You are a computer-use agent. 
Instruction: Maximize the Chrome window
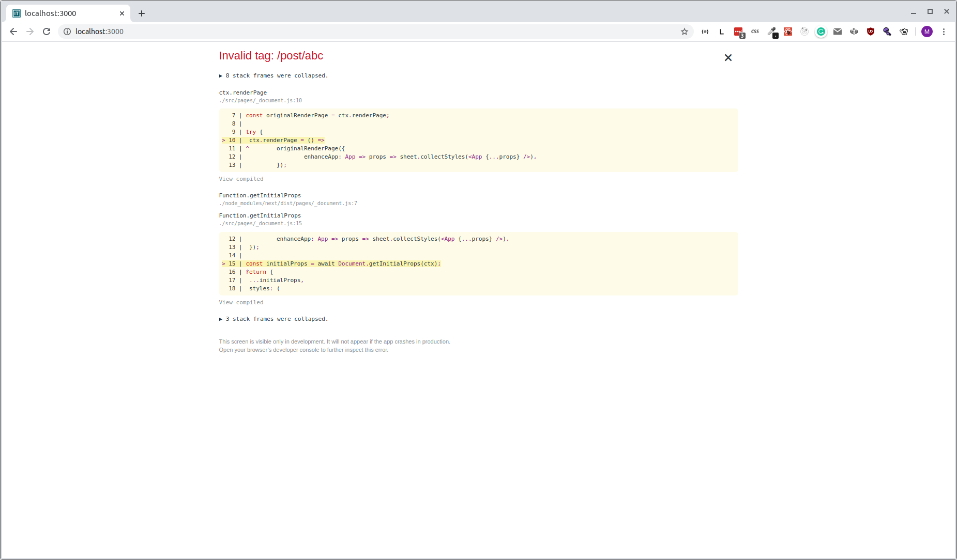click(x=930, y=11)
